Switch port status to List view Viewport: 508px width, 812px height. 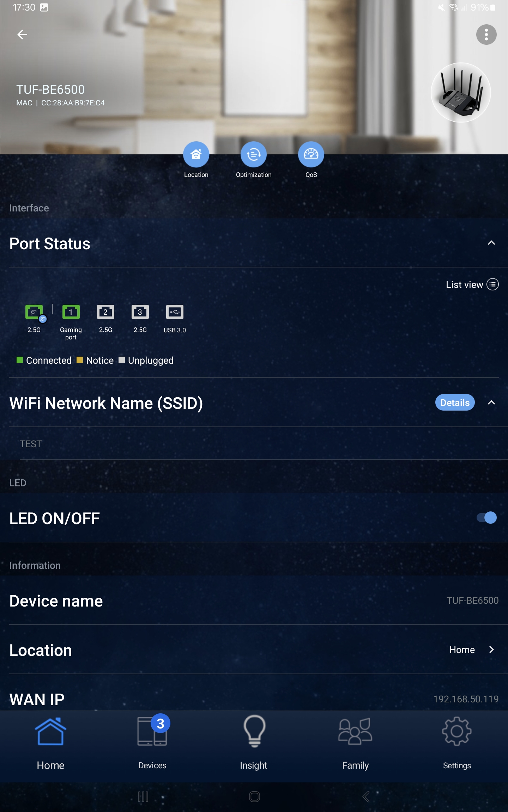[x=472, y=284]
